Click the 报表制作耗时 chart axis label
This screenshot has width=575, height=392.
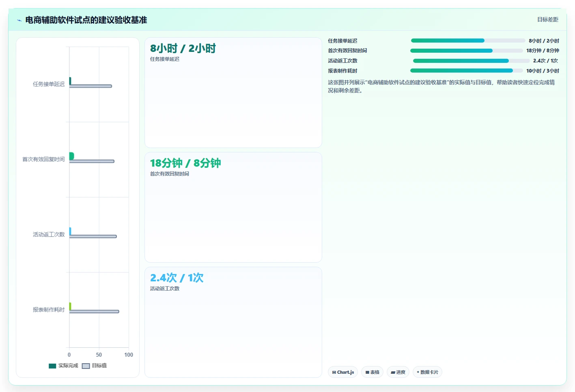(x=49, y=310)
